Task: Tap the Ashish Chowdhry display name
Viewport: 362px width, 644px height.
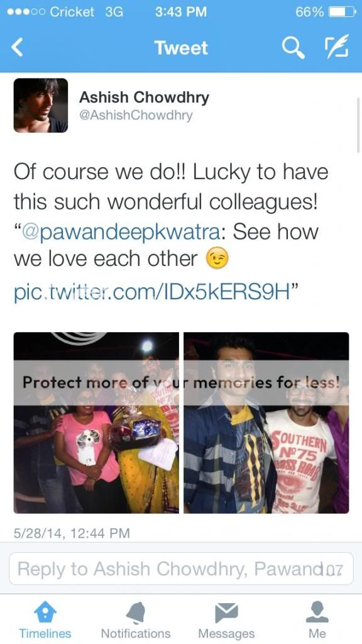Action: click(144, 97)
